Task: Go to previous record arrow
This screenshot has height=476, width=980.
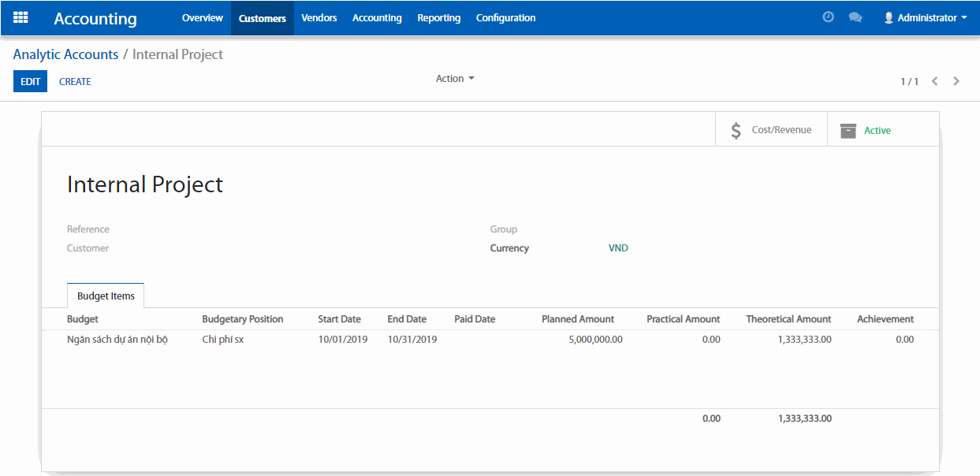Action: click(x=934, y=81)
